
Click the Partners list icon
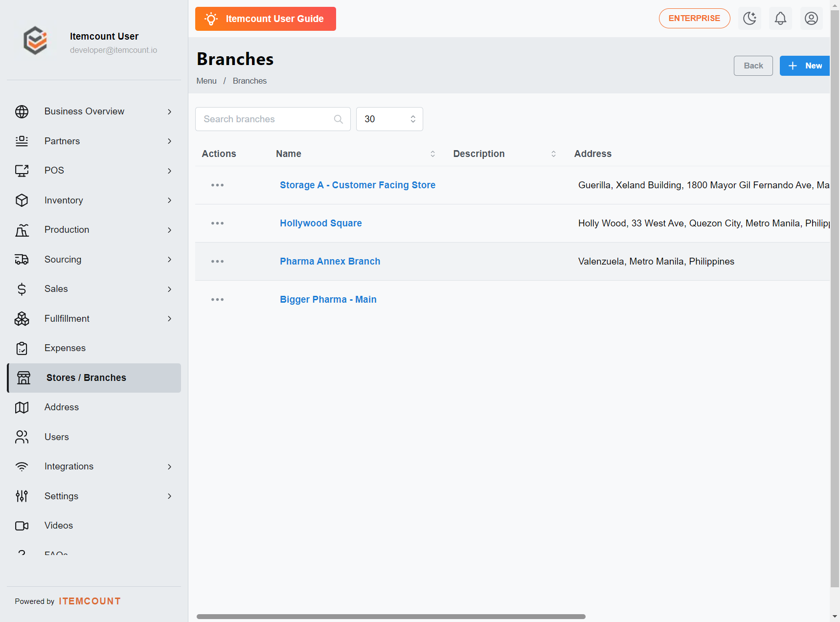click(22, 141)
